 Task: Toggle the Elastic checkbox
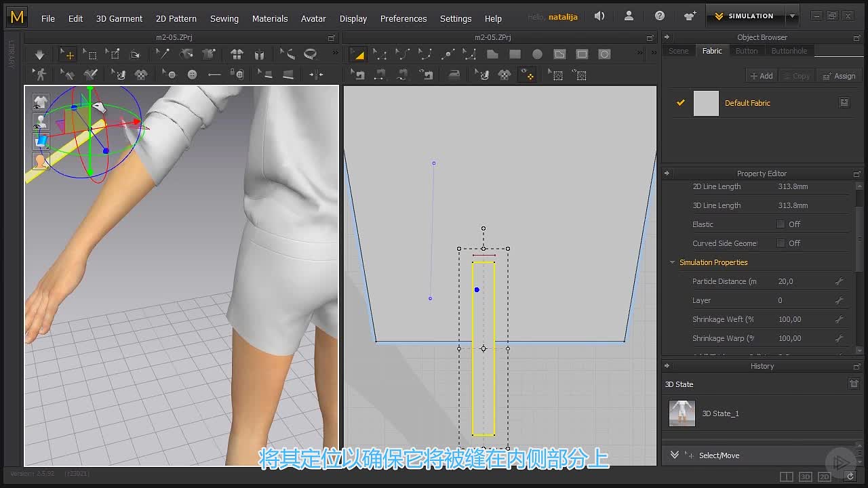[781, 224]
